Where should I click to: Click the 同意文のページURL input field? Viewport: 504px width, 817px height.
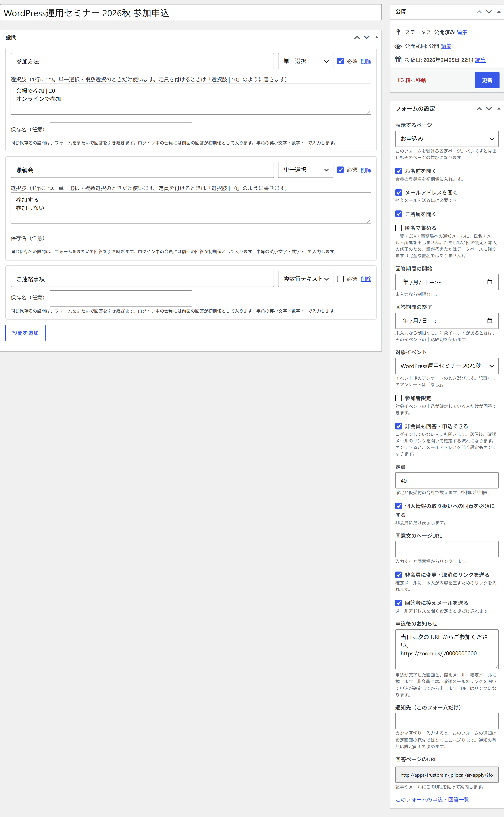447,549
